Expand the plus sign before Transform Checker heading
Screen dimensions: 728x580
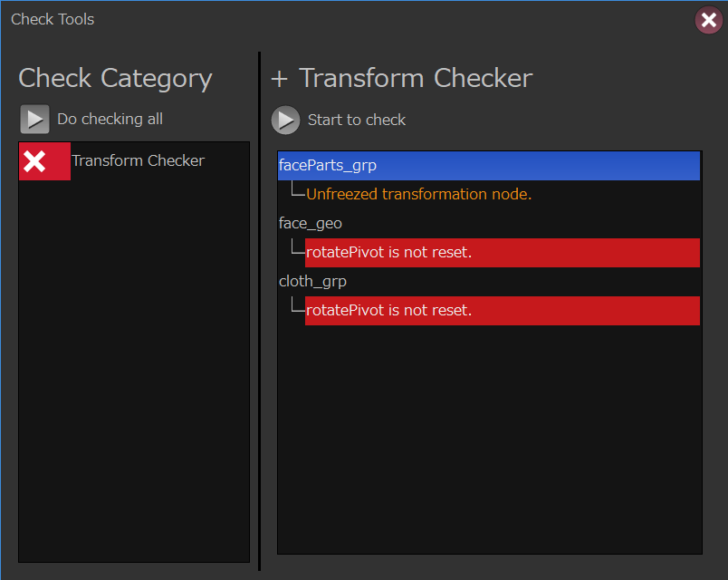coord(279,80)
